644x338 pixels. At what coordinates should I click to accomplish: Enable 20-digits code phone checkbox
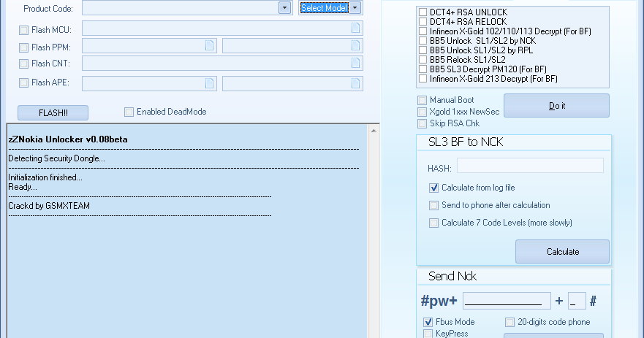(x=509, y=322)
